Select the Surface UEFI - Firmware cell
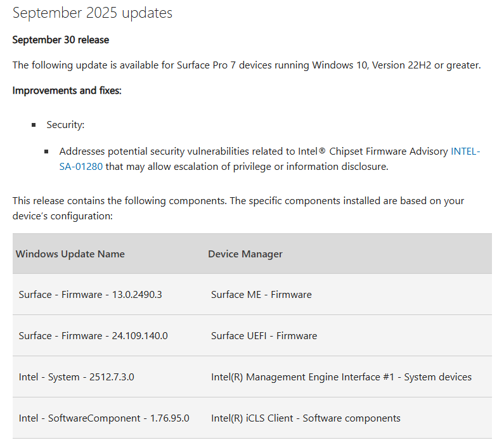Viewport: 504px width, 445px height. point(264,336)
